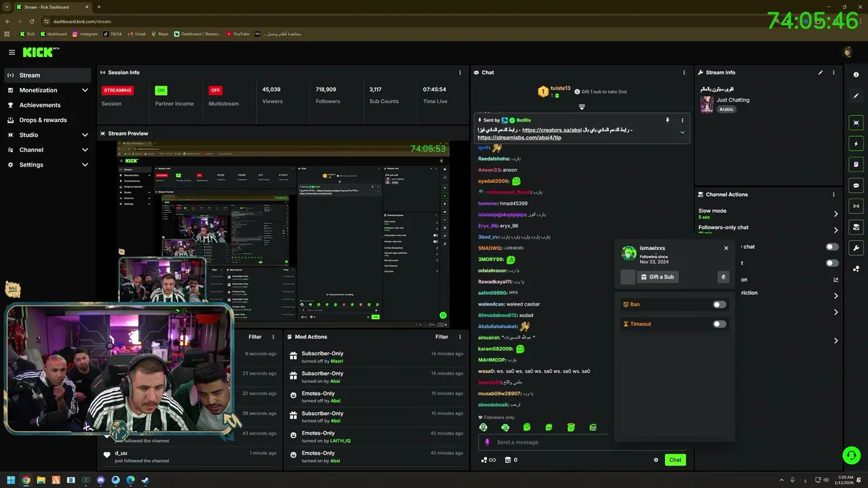Open the instagram bookmark
Viewport: 868px width, 488px height.
point(85,34)
